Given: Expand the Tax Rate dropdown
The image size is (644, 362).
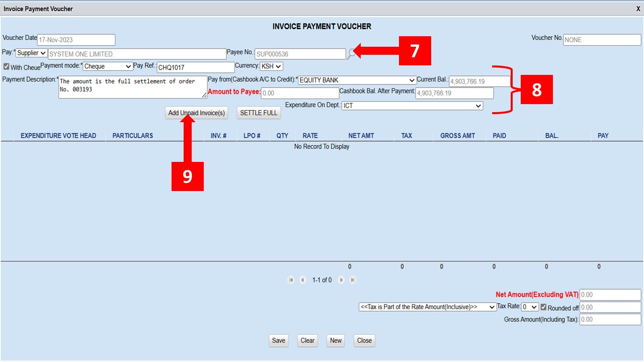Looking at the screenshot, I should coord(530,307).
